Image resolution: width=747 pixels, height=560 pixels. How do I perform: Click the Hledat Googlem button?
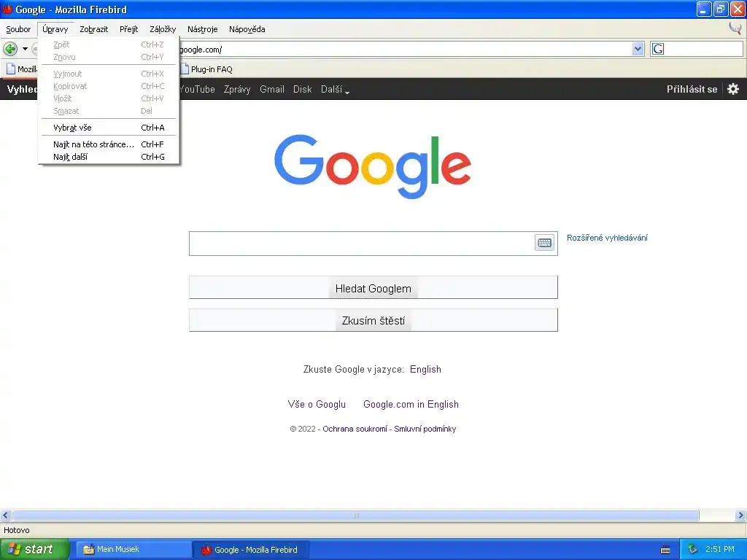(x=373, y=287)
